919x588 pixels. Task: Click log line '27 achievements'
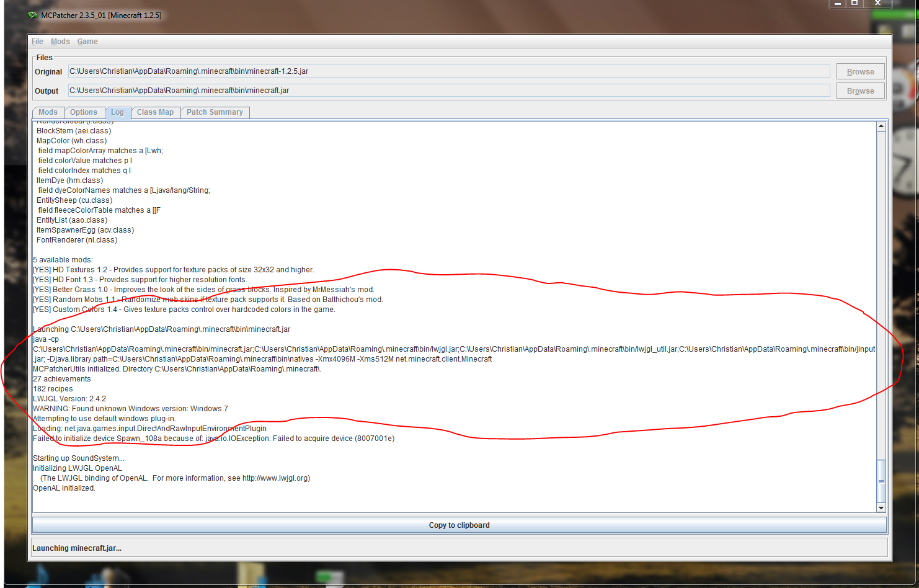click(x=62, y=379)
